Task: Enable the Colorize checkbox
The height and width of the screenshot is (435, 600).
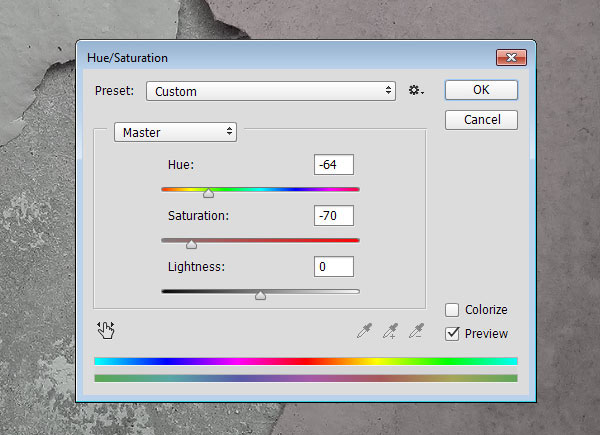Action: (452, 310)
